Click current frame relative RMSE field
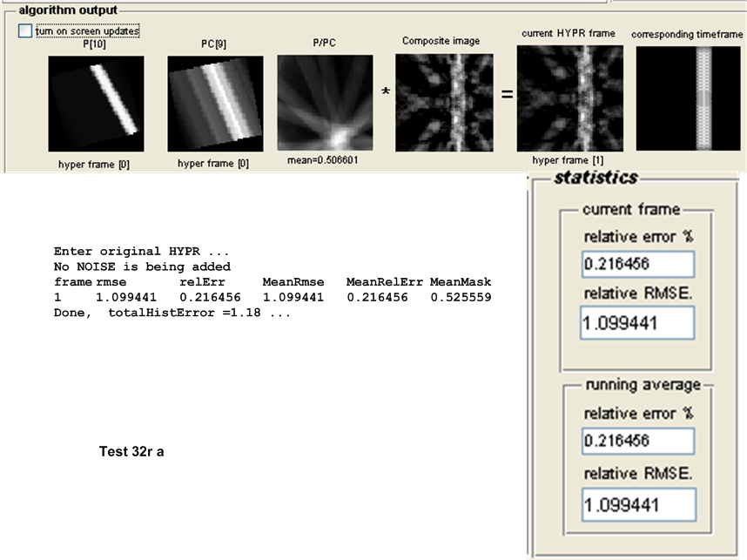 point(637,323)
